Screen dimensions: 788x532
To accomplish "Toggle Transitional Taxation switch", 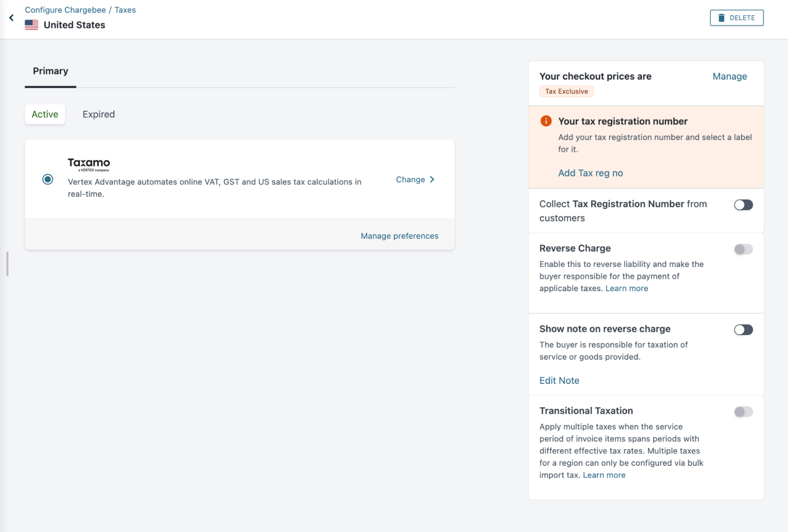I will click(743, 412).
